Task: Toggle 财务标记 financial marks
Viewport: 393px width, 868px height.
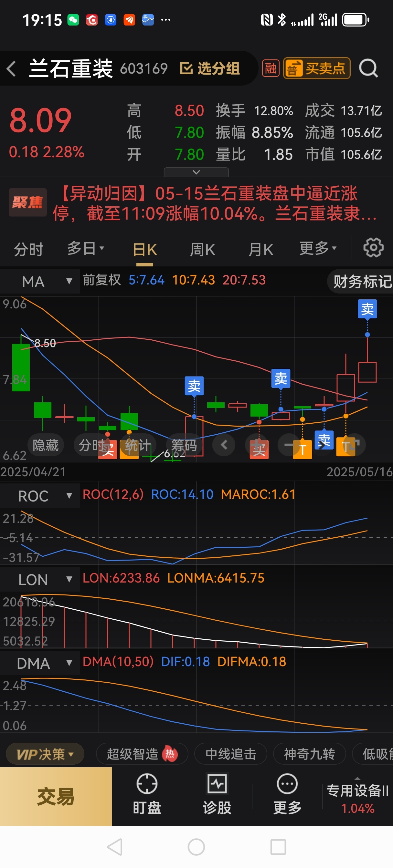Action: pyautogui.click(x=360, y=281)
